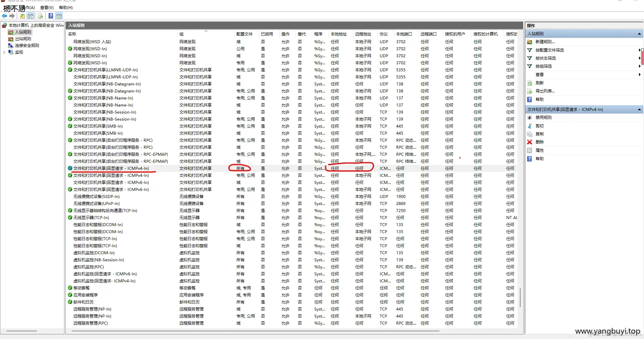Open the 查看(V) menu

click(x=47, y=8)
